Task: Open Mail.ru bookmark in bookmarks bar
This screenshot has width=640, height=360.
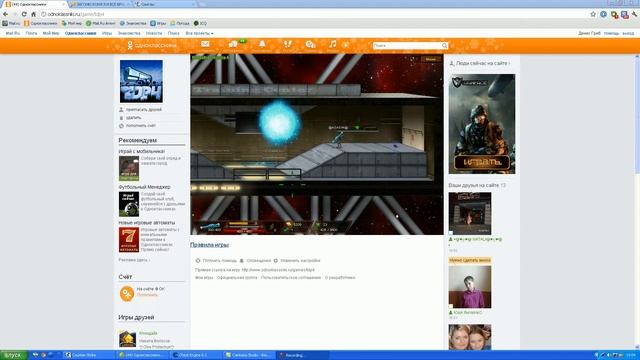Action: point(11,24)
